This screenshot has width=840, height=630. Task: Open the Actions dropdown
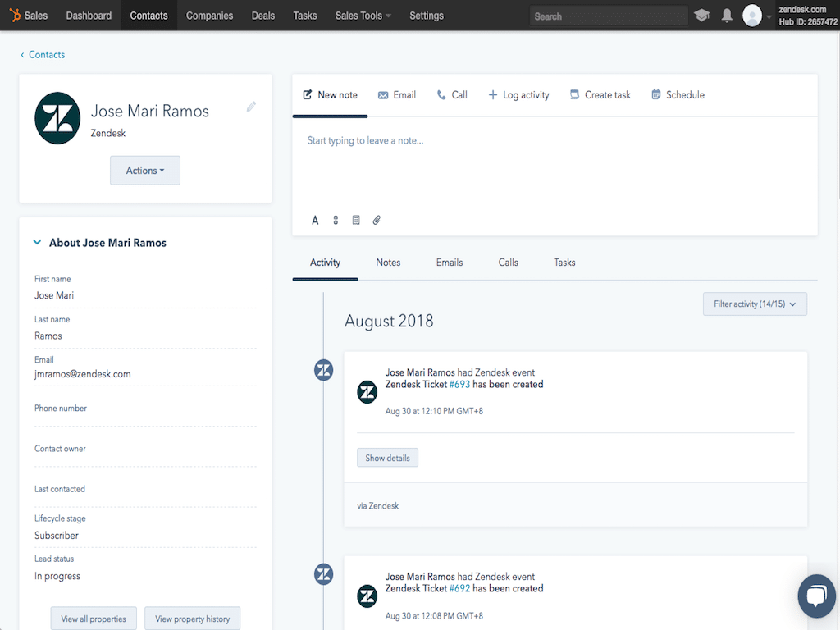tap(145, 171)
